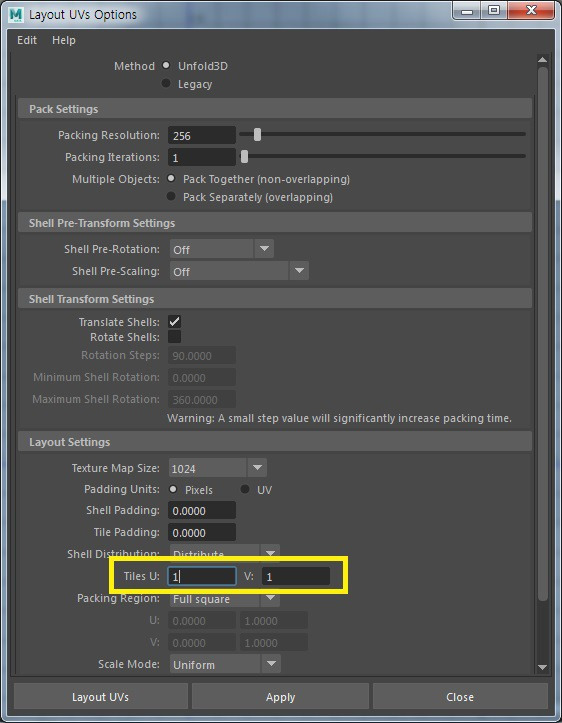562x723 pixels.
Task: Click the Tile Padding input field
Action: point(202,533)
